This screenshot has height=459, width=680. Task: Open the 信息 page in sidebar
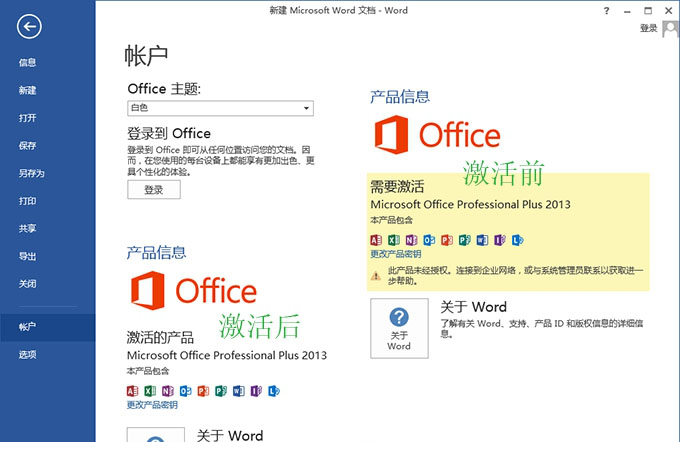(x=27, y=62)
